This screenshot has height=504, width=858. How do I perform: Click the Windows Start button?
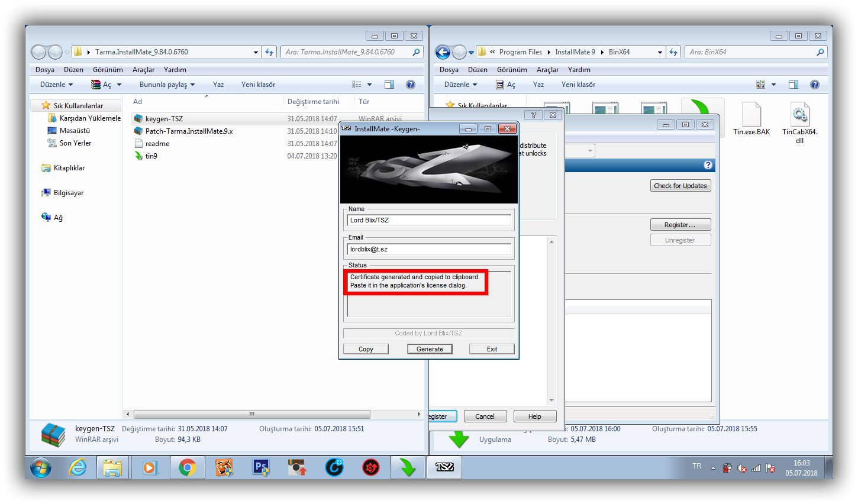(x=40, y=468)
